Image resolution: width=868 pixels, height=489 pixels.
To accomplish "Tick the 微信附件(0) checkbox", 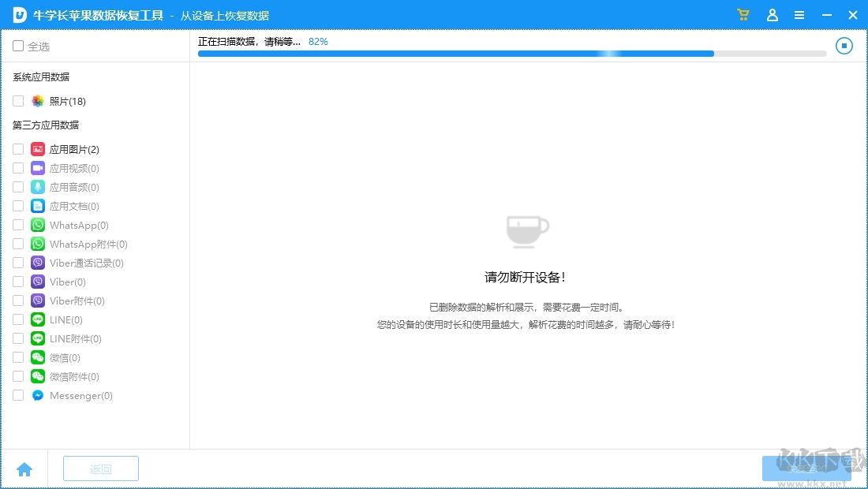I will (17, 376).
